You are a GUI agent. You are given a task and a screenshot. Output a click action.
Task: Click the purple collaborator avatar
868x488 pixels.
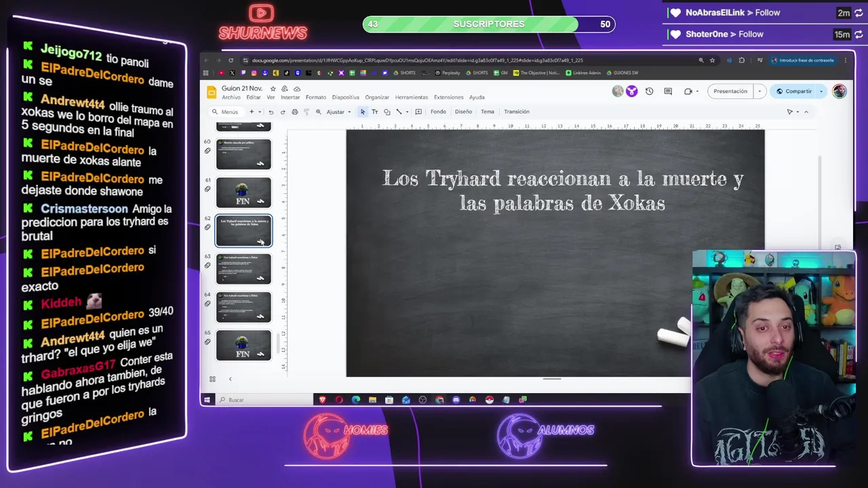click(631, 91)
